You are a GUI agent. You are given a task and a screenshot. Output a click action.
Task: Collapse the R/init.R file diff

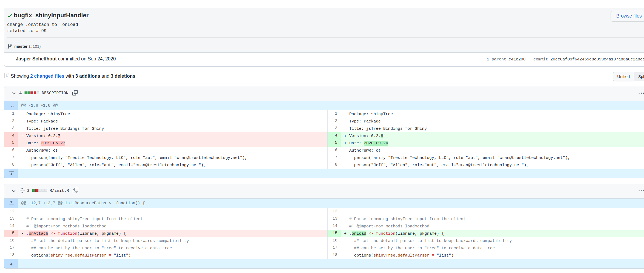[14, 191]
